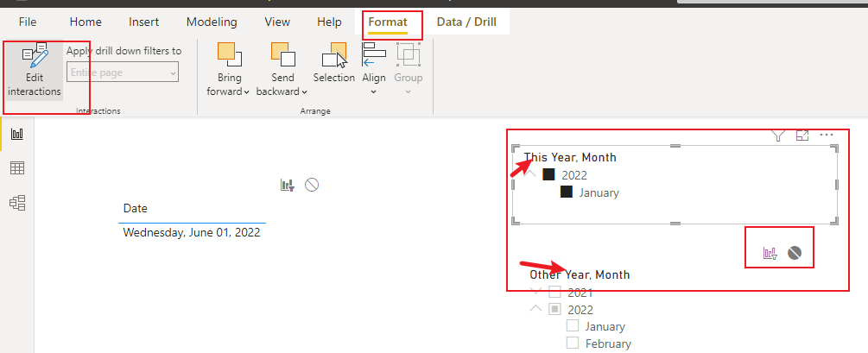The image size is (868, 353).
Task: Open More options ellipsis on the slicer
Action: pyautogui.click(x=827, y=135)
